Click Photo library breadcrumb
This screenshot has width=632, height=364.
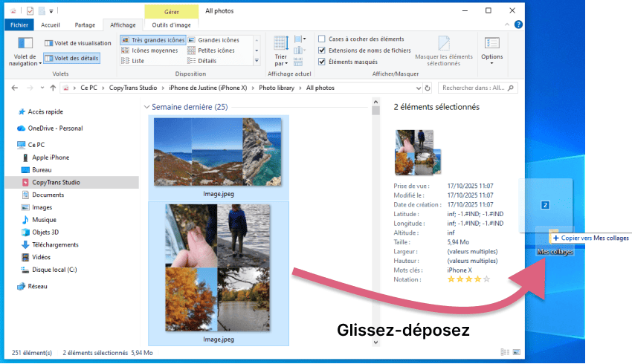277,88
